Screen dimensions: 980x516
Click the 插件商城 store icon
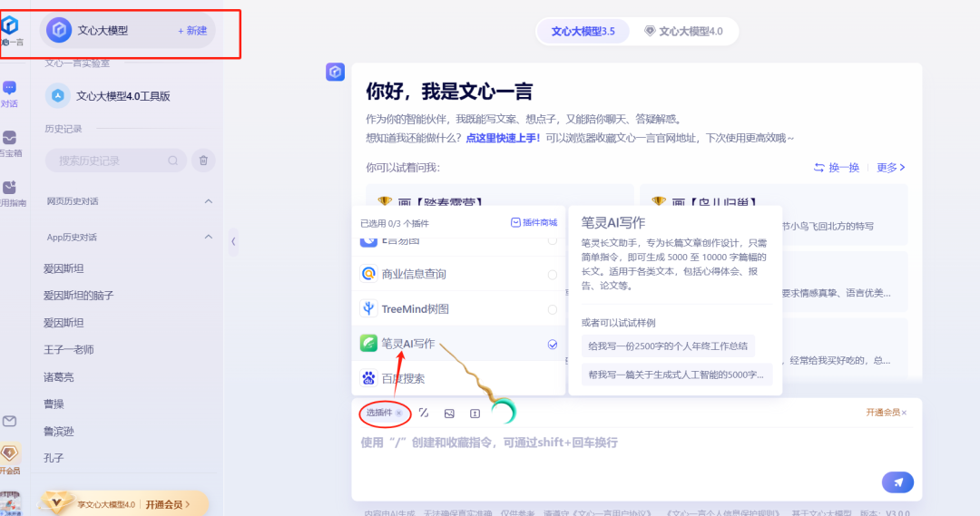click(x=515, y=223)
